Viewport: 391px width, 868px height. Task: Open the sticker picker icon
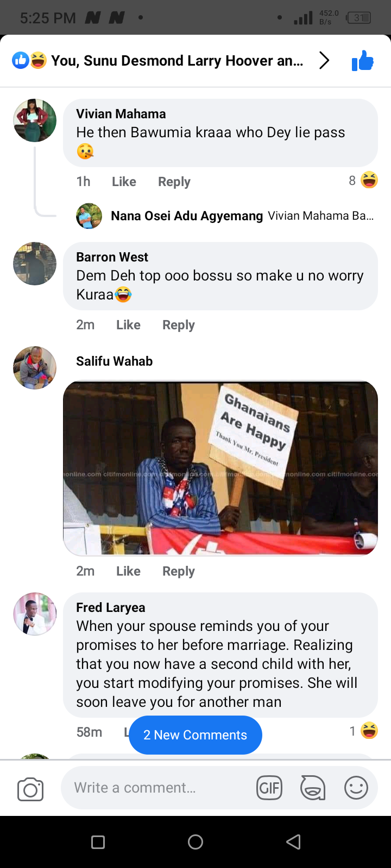coord(313,788)
